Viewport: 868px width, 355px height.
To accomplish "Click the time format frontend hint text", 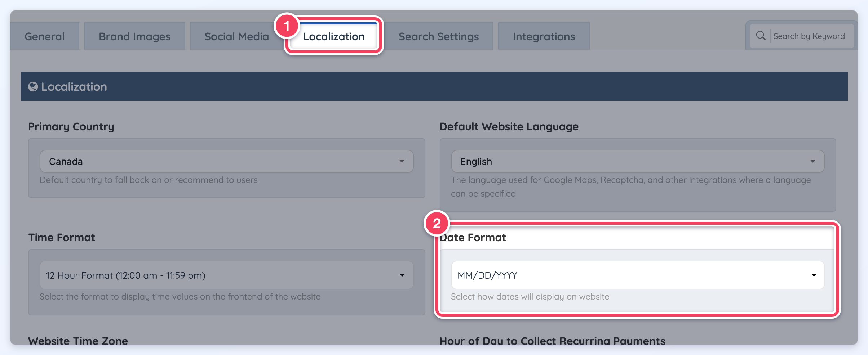I will click(x=180, y=297).
